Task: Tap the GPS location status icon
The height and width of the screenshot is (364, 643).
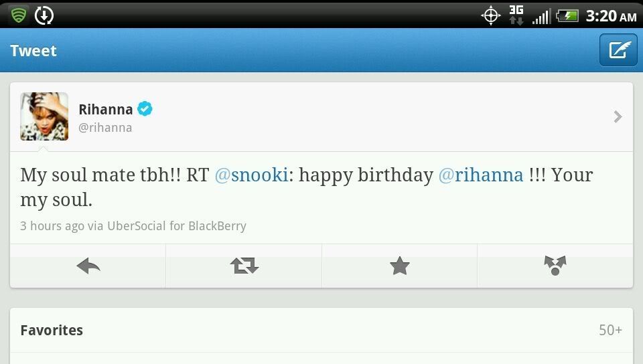Action: 490,16
